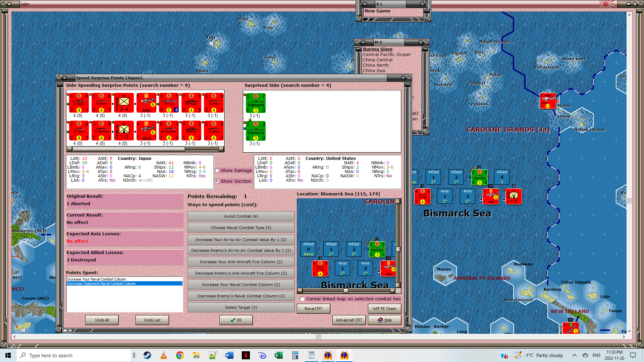Click the Avoid Combat (4) button

pos(241,216)
